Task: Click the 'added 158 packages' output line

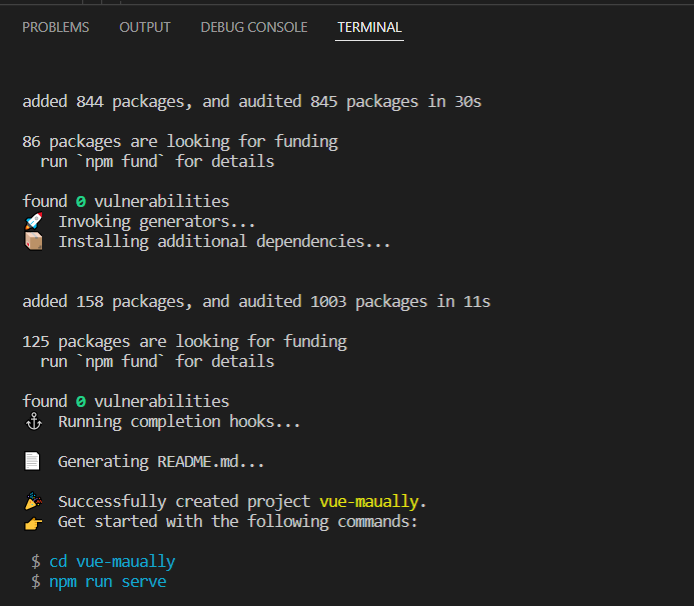Action: coord(256,301)
